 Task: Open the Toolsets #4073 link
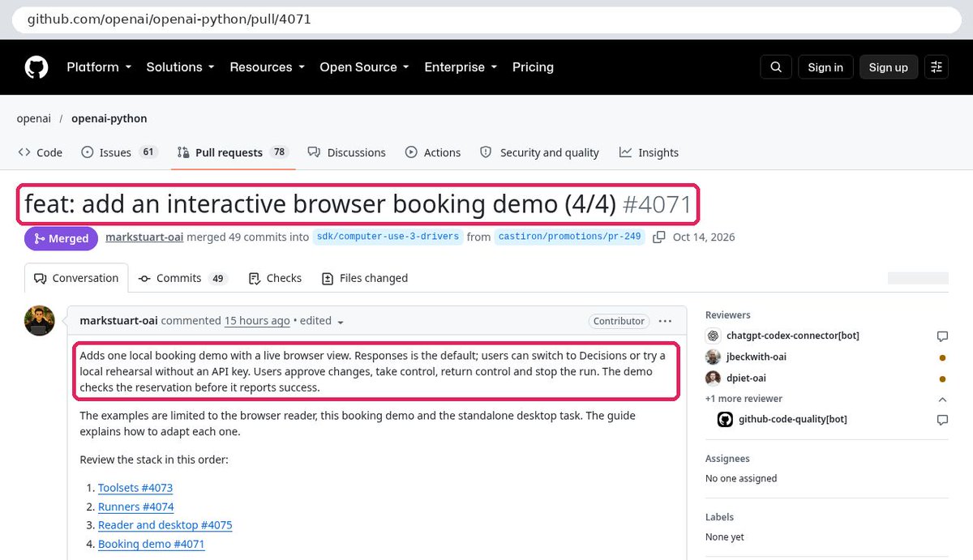coord(135,488)
